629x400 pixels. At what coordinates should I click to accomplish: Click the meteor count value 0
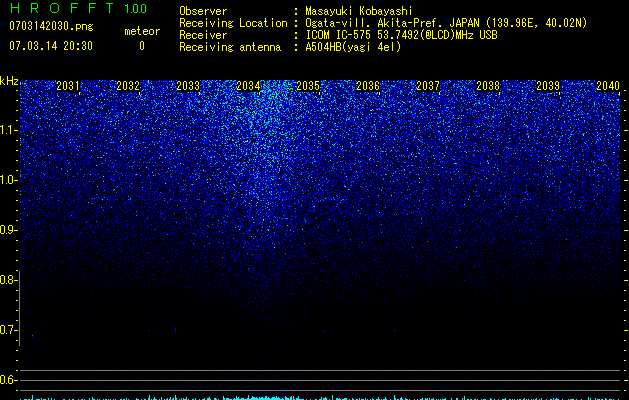coord(142,46)
